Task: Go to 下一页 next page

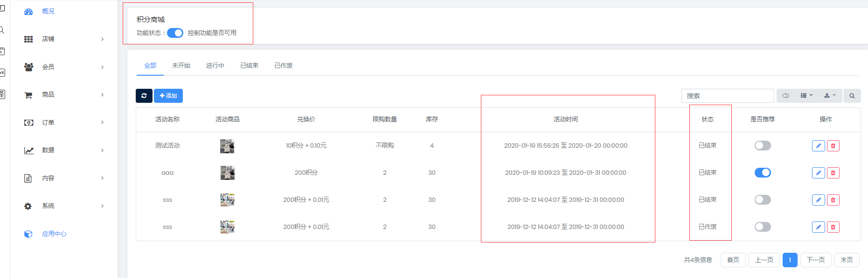Action: pos(816,260)
